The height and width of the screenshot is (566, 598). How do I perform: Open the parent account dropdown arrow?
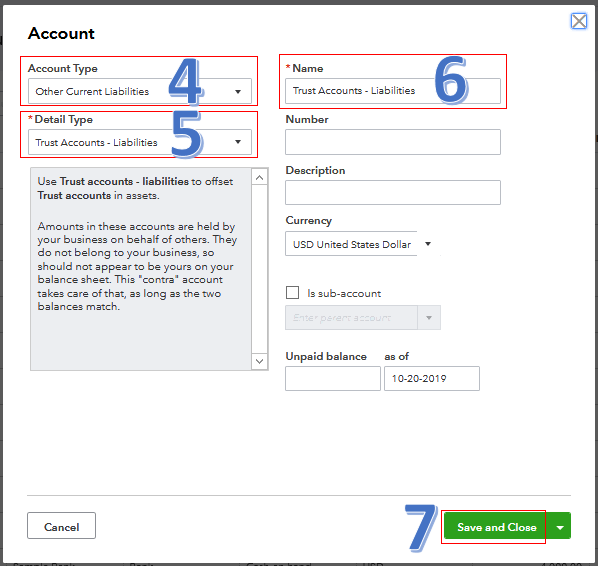[x=429, y=317]
